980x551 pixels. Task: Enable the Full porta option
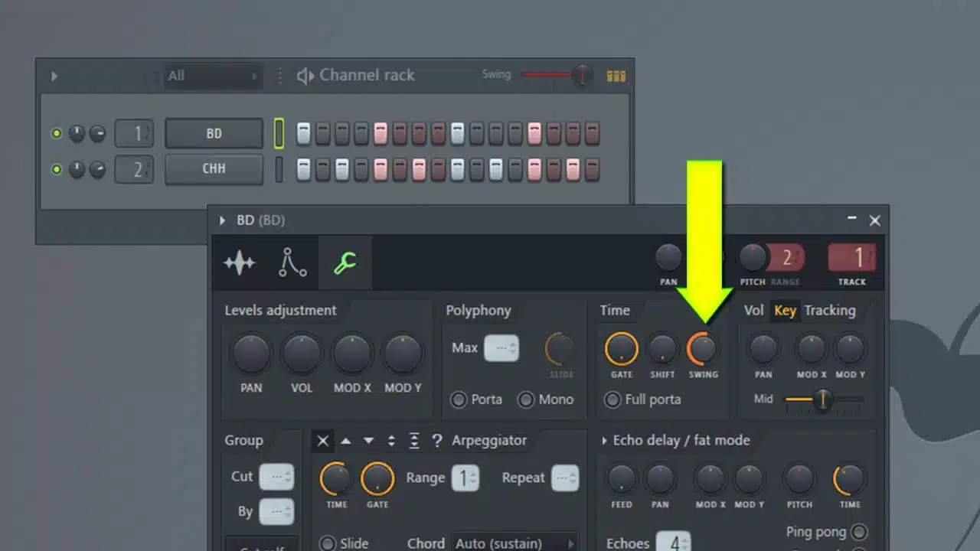612,399
